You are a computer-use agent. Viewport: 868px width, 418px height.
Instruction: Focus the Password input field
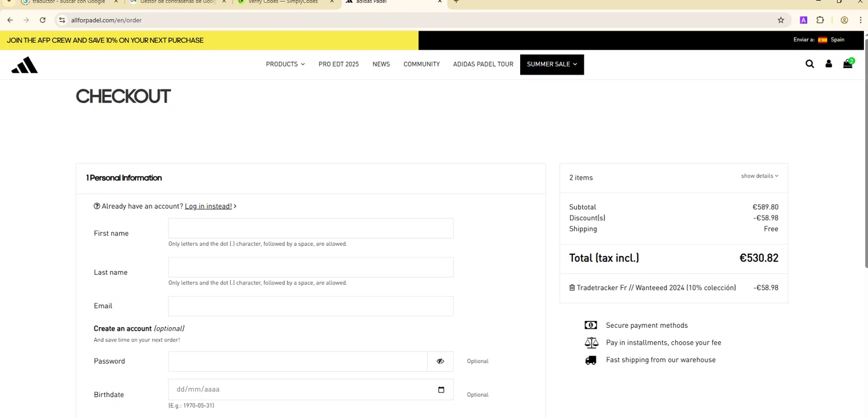pyautogui.click(x=298, y=361)
